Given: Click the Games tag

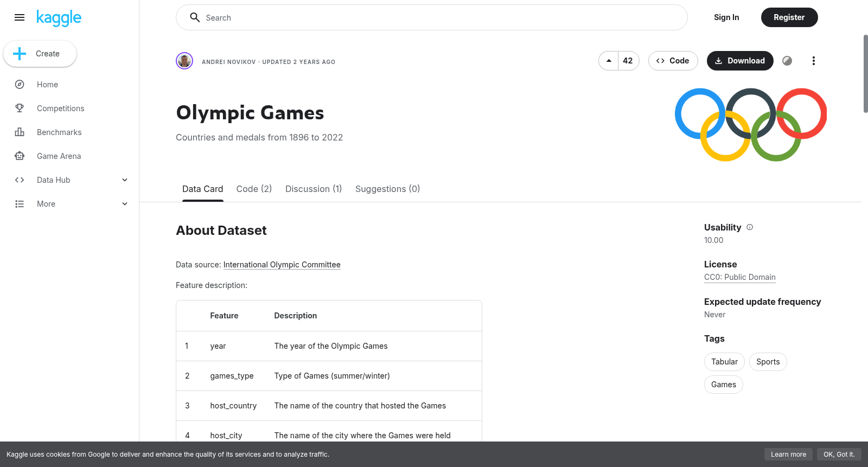Looking at the screenshot, I should click(724, 385).
